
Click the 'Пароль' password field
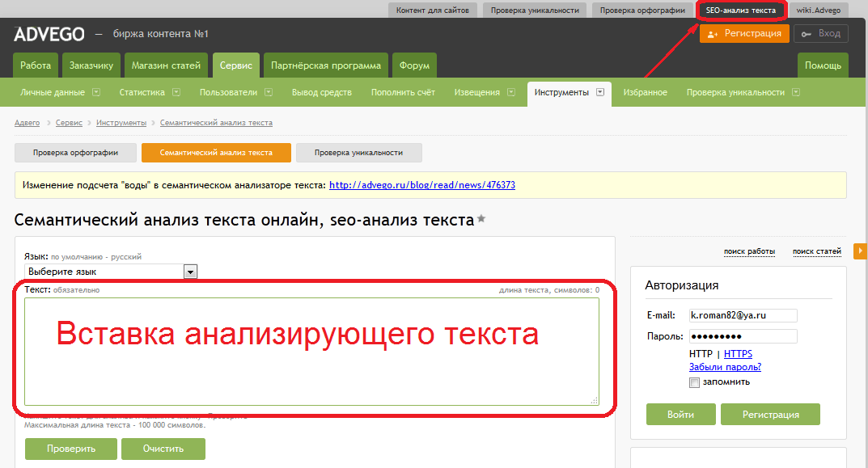pos(743,336)
